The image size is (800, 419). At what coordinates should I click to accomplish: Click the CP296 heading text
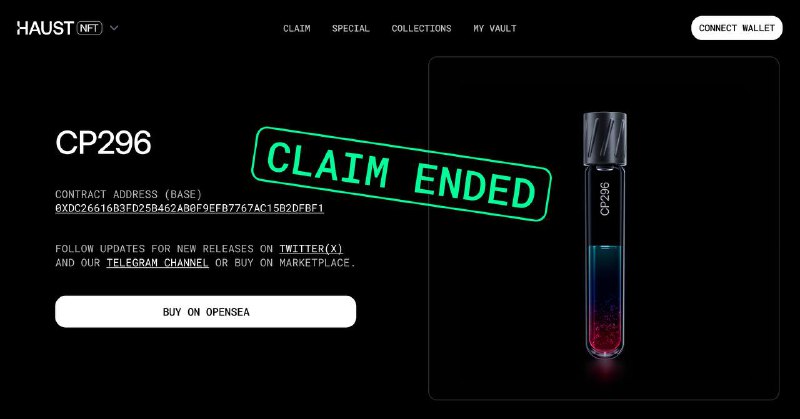tap(103, 142)
